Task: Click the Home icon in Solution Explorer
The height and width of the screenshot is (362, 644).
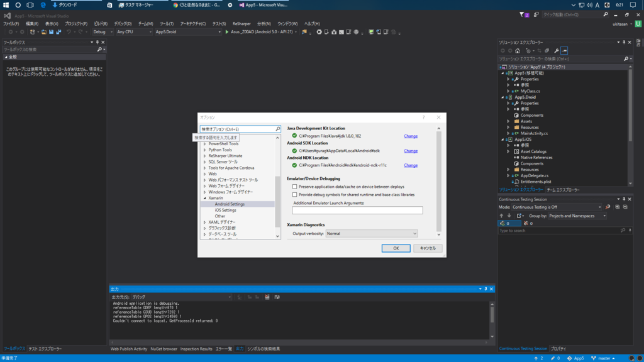Action: pyautogui.click(x=518, y=51)
